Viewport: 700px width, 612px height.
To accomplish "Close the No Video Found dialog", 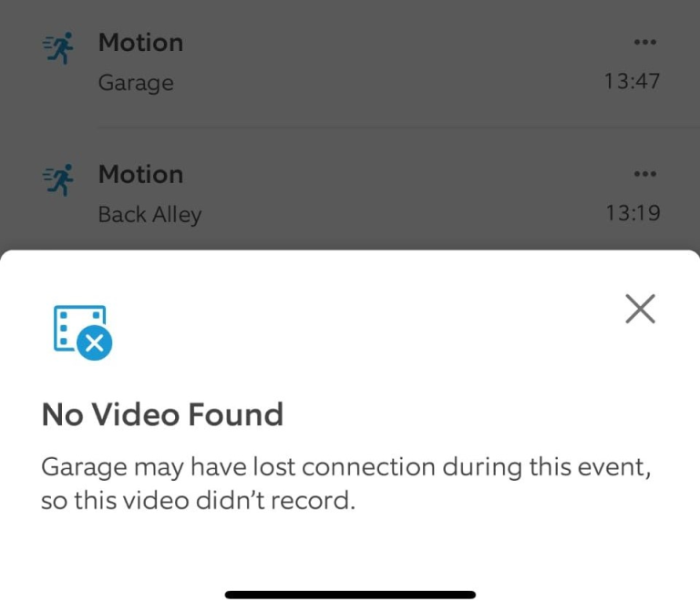I will click(640, 310).
